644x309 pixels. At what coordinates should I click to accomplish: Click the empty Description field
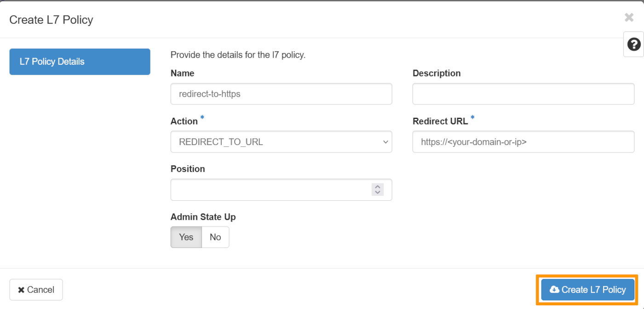point(523,93)
